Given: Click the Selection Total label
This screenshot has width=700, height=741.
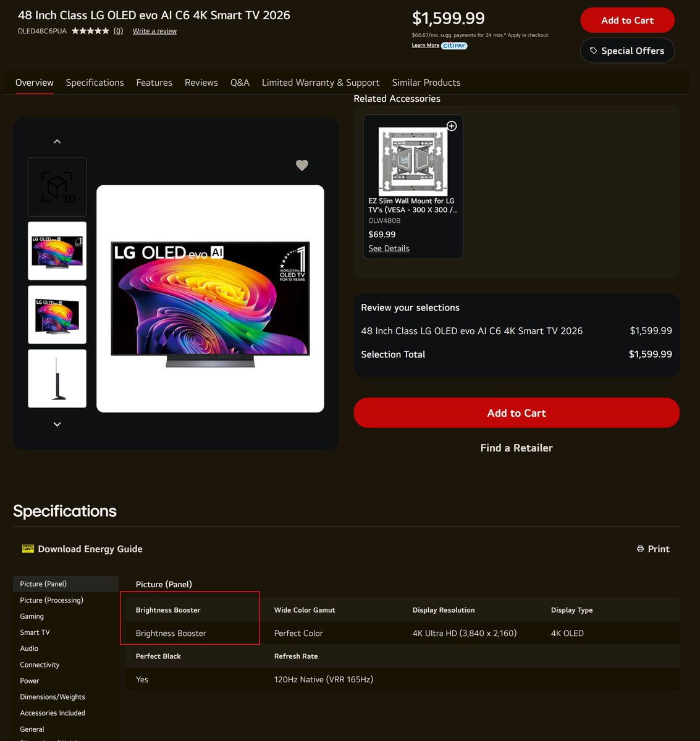Looking at the screenshot, I should click(x=393, y=354).
